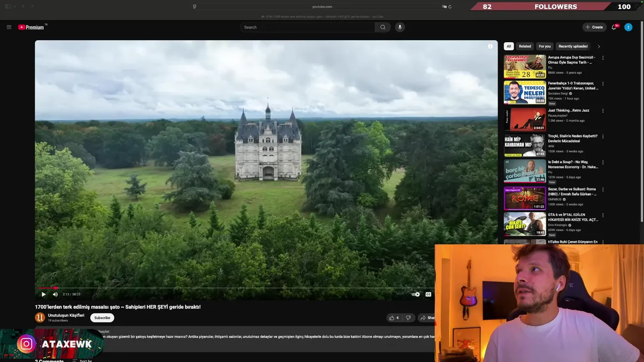The width and height of the screenshot is (644, 362).
Task: Dislike the video with thumbs-down
Action: pos(408,318)
